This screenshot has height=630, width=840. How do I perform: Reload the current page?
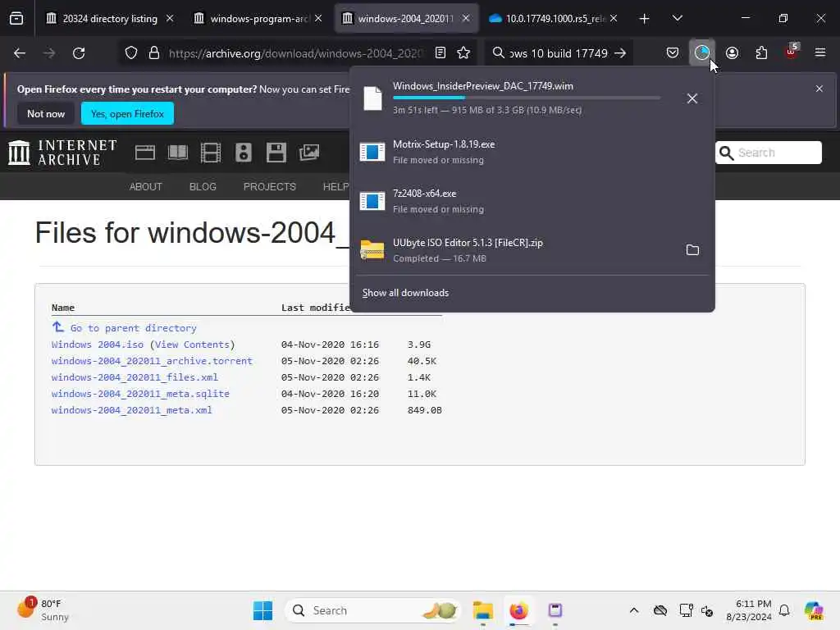click(x=79, y=53)
